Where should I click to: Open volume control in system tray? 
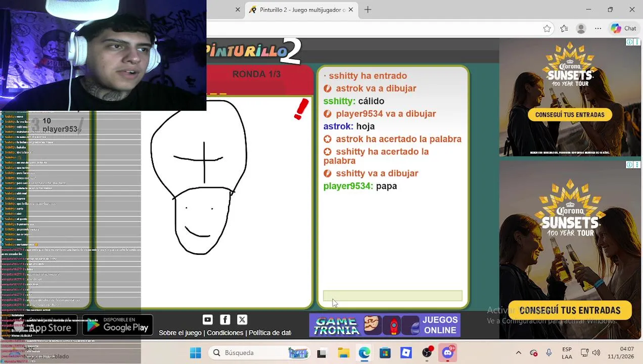(x=596, y=353)
